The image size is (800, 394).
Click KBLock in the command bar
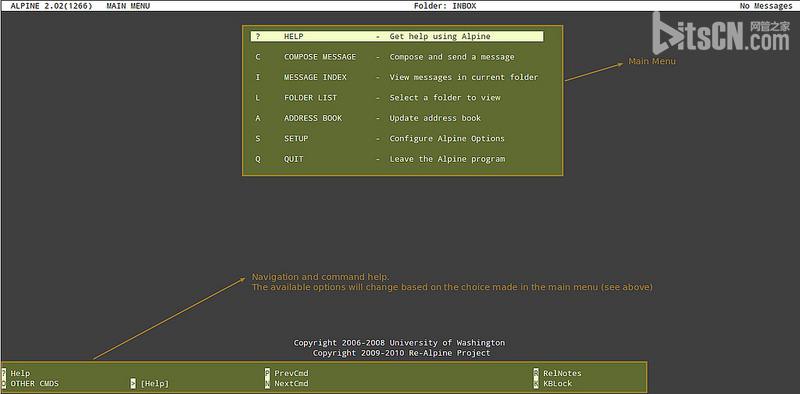(558, 383)
